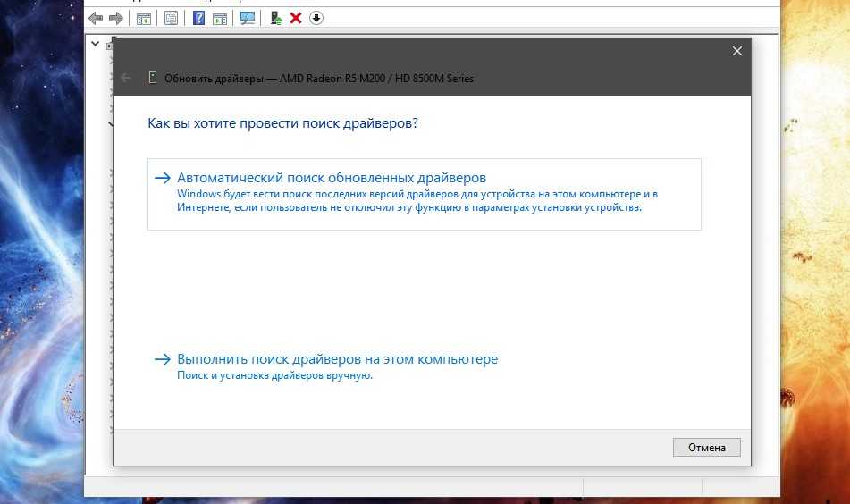
Task: Click the down-arrow Disable device toolbar icon
Action: [316, 18]
